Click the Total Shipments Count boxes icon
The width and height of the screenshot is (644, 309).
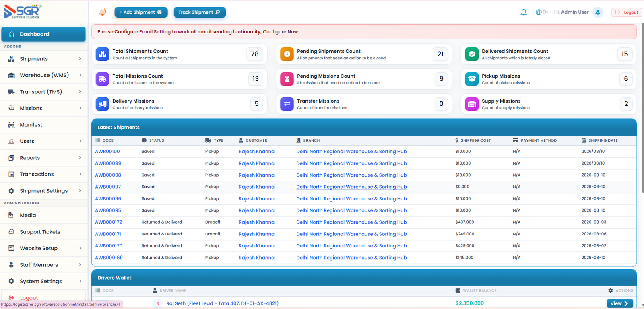[102, 54]
